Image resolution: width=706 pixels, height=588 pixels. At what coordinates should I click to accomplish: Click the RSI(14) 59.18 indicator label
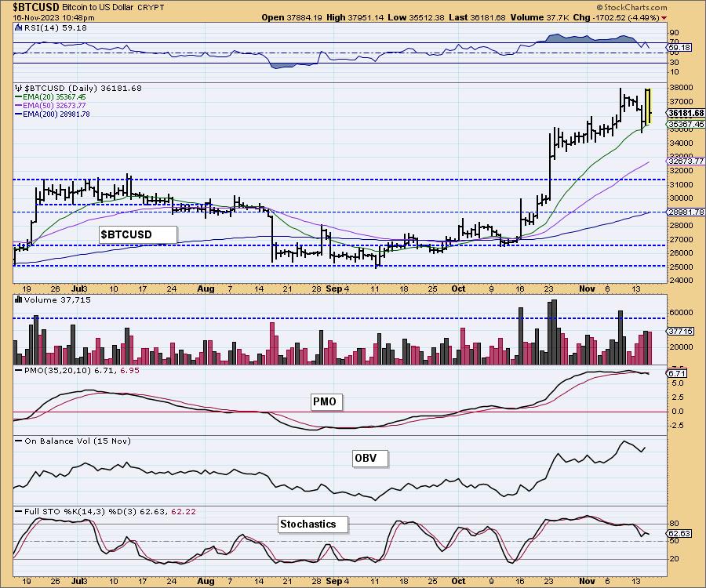click(x=56, y=27)
